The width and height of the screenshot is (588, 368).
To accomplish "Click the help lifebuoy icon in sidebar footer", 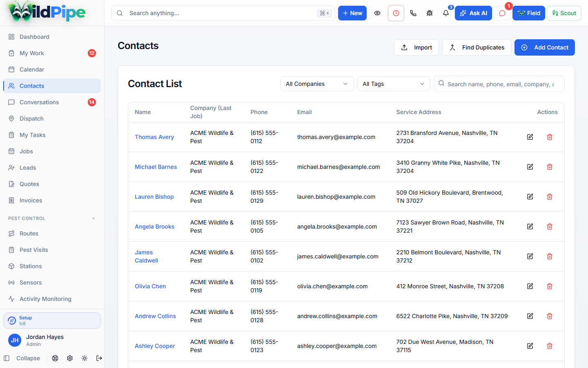I will [55, 358].
